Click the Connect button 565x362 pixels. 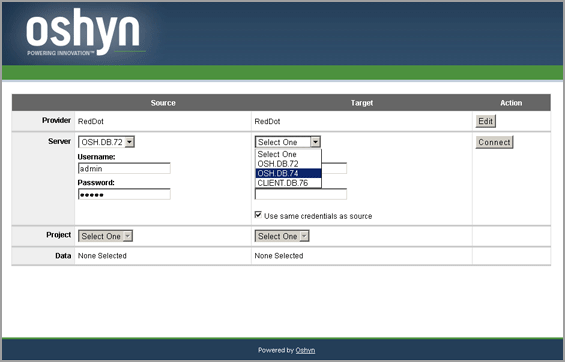(x=494, y=142)
